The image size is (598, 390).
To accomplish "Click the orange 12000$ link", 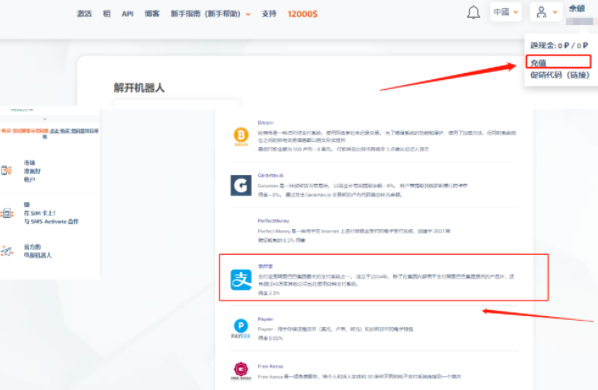I will point(302,14).
